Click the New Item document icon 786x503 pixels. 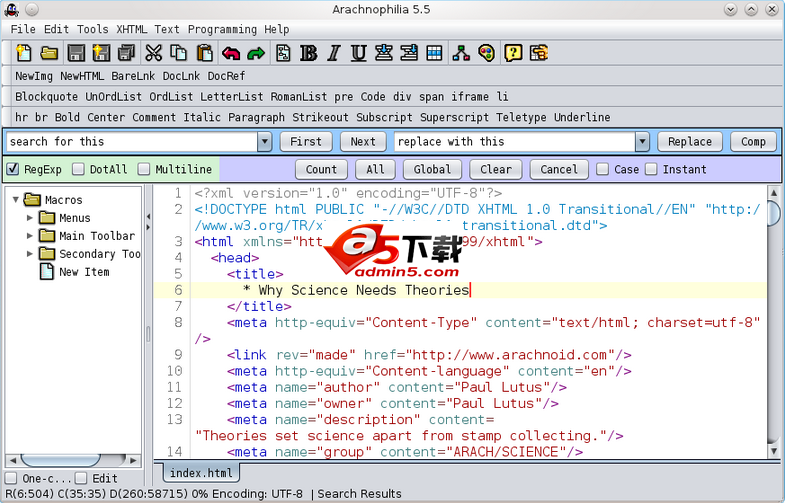click(x=47, y=272)
